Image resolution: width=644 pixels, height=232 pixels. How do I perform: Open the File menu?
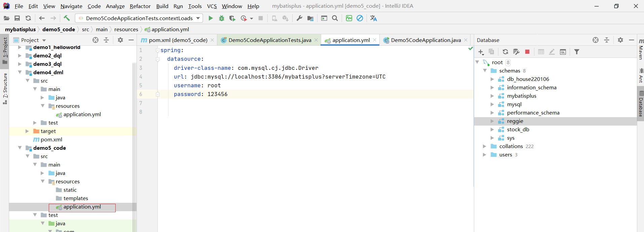pos(19,6)
